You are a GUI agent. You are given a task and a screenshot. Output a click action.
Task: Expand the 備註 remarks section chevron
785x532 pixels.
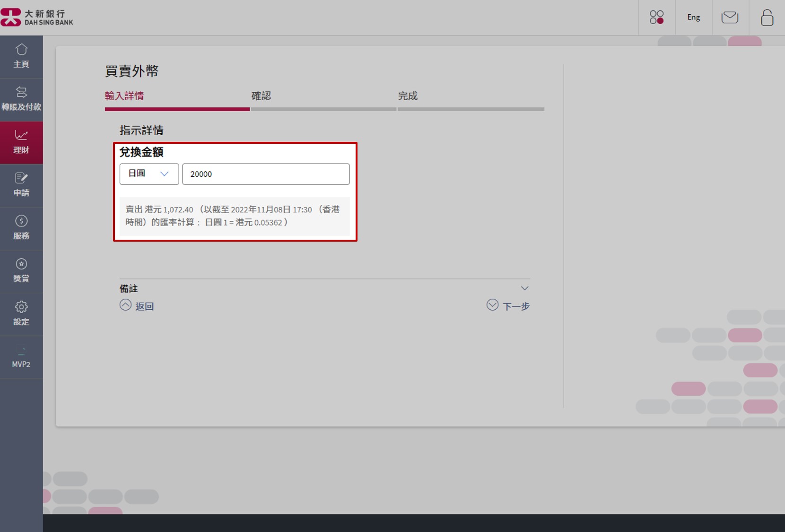click(524, 288)
